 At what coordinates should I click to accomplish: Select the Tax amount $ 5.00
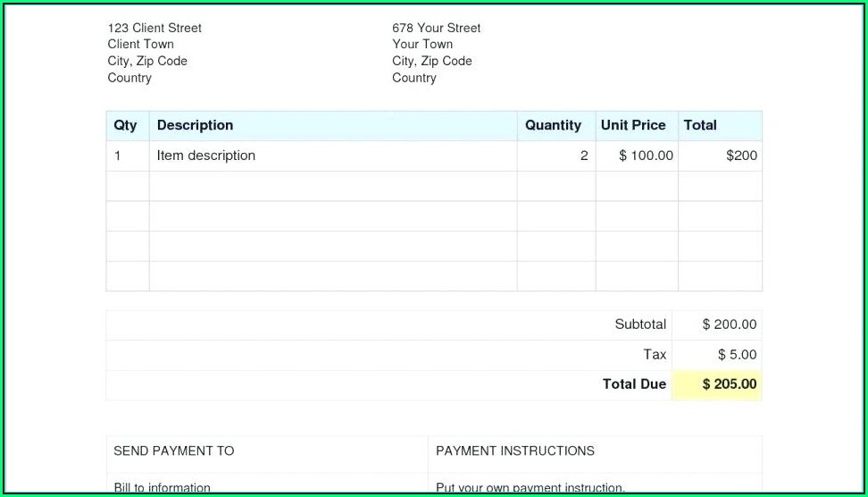[x=737, y=355]
